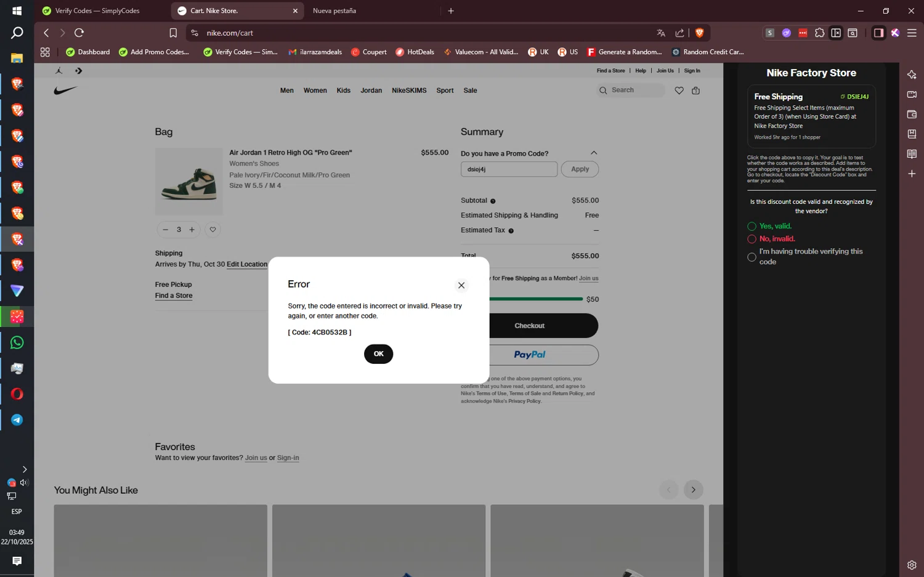
Task: Open WhatsApp from the taskbar
Action: (17, 342)
